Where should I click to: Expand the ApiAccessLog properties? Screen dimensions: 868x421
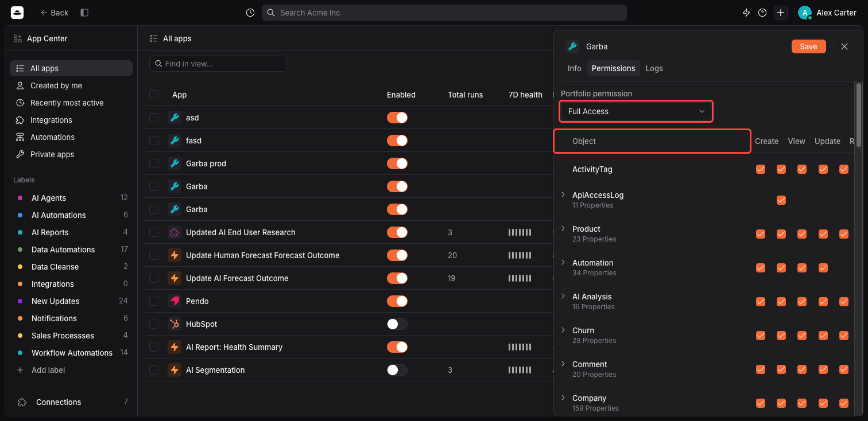(563, 195)
